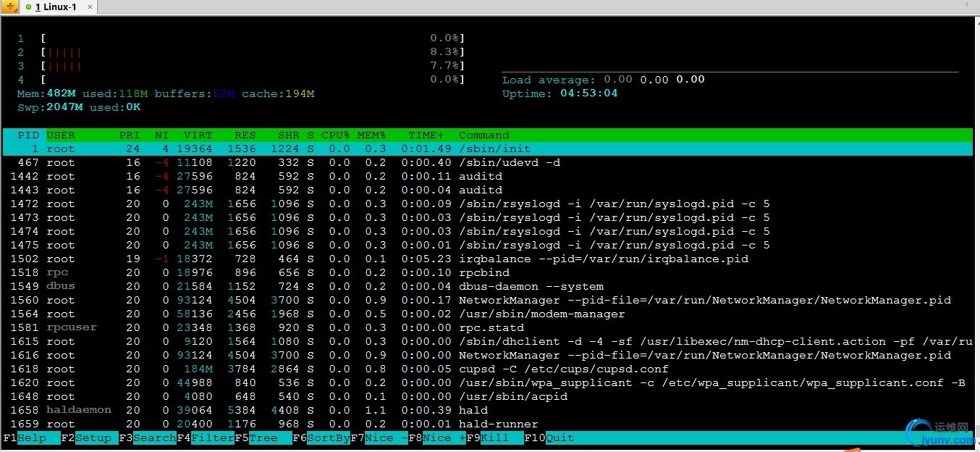Screen dimensions: 980x452
Task: Select the /usr/sbin/acpid process row
Action: tap(488, 396)
